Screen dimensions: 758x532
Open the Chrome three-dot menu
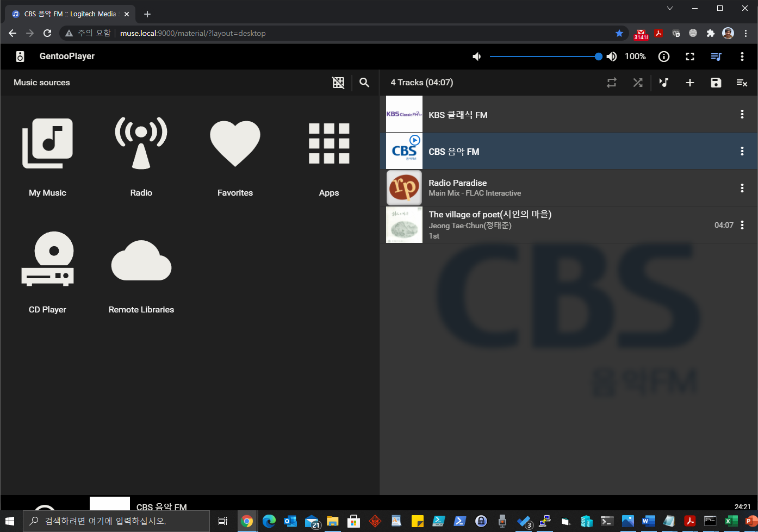point(745,33)
